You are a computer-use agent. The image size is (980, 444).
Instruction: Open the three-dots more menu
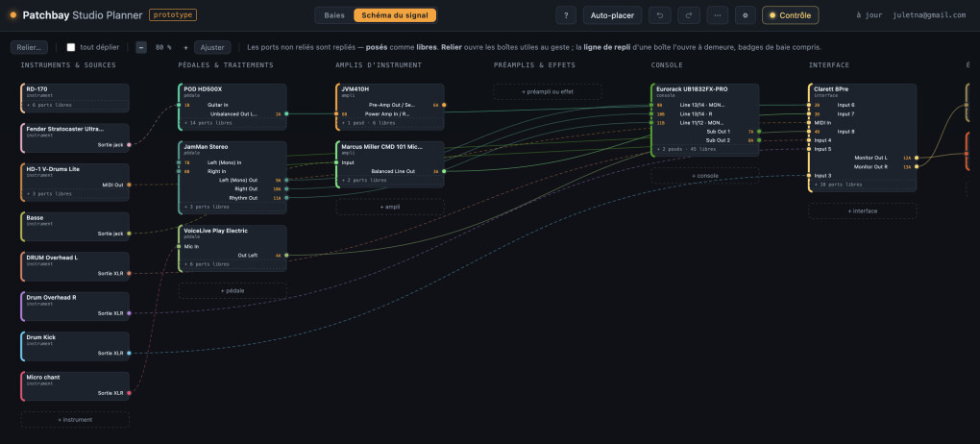(717, 15)
